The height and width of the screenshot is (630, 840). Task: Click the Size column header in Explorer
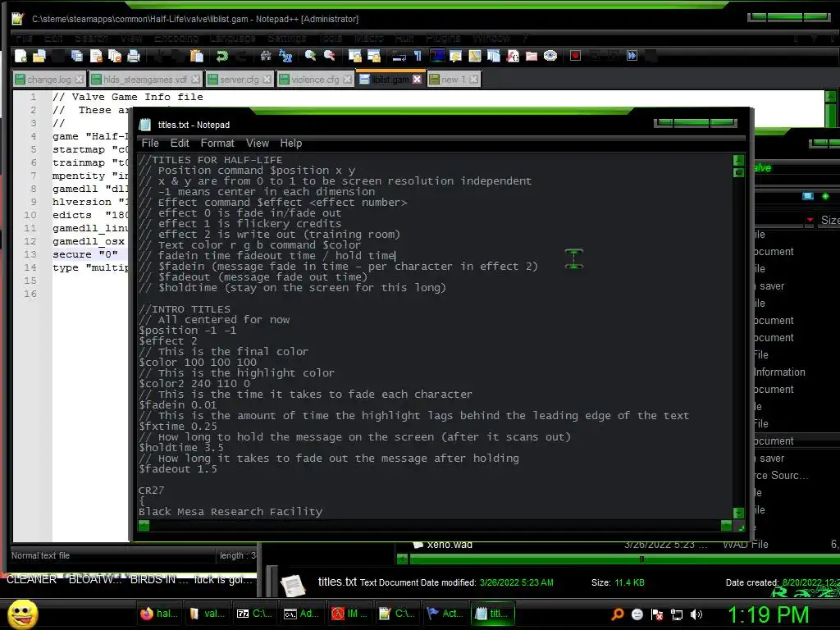(x=830, y=220)
